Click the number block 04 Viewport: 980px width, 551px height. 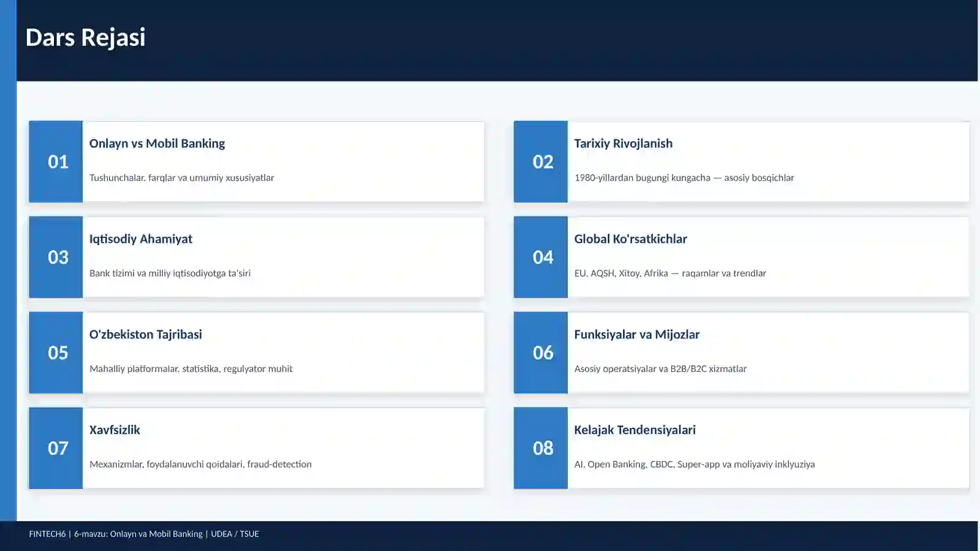pos(541,257)
